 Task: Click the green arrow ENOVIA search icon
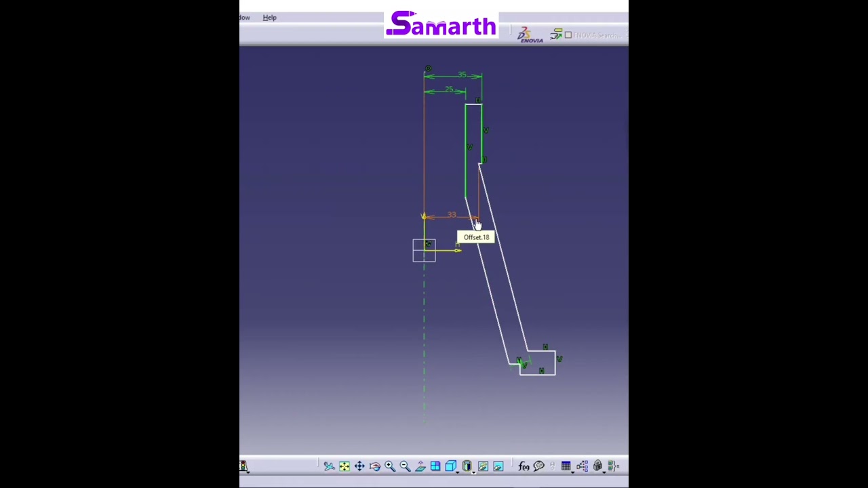point(557,34)
